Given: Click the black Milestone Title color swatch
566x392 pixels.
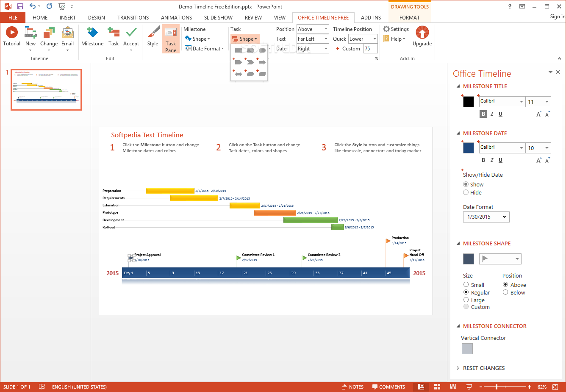Looking at the screenshot, I should click(x=469, y=102).
